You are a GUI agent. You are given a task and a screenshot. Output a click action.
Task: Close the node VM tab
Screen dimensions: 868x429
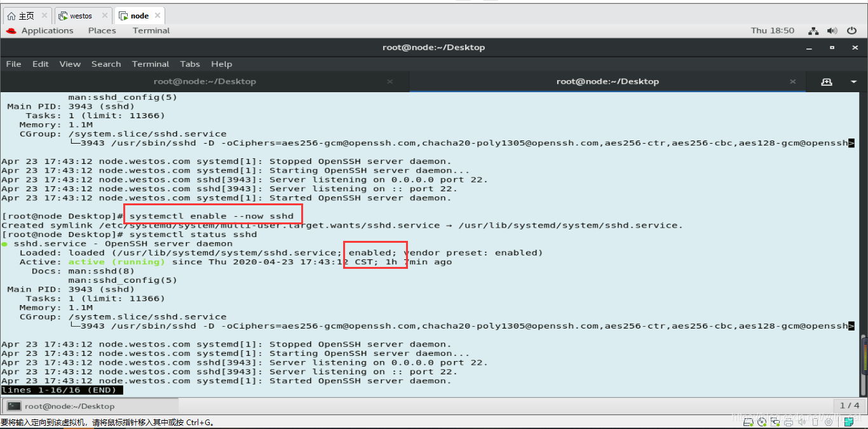point(158,16)
